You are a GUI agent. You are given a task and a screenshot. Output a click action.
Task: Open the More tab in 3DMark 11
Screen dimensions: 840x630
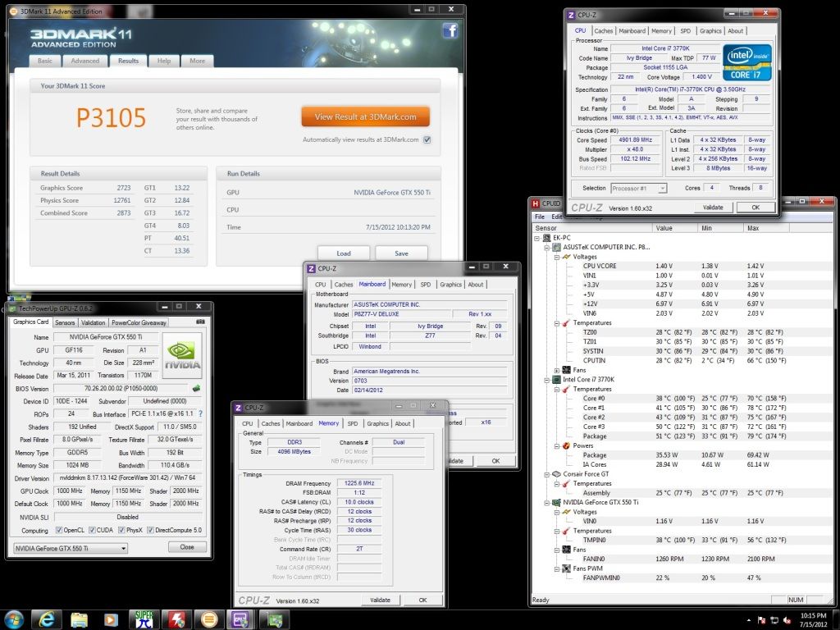pos(197,61)
